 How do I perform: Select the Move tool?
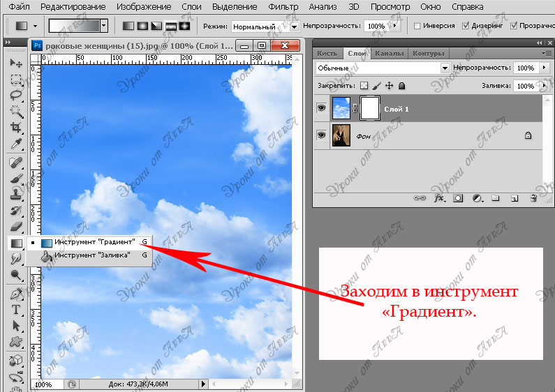16,63
